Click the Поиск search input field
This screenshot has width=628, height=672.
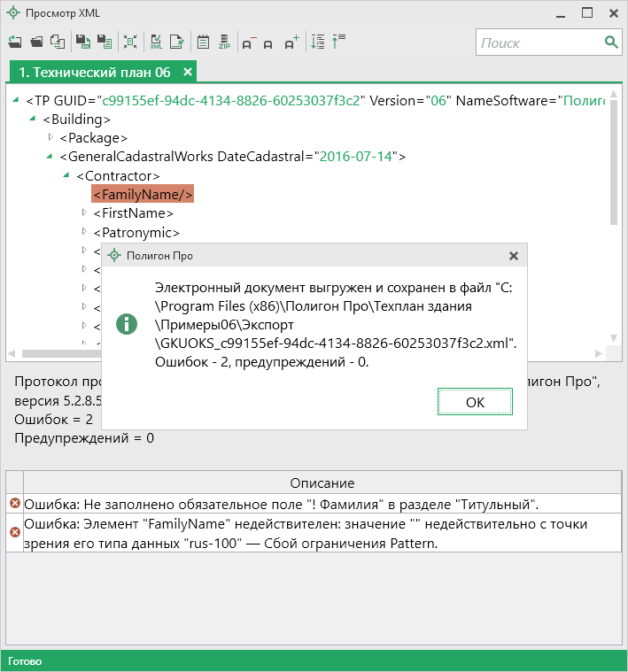(540, 42)
